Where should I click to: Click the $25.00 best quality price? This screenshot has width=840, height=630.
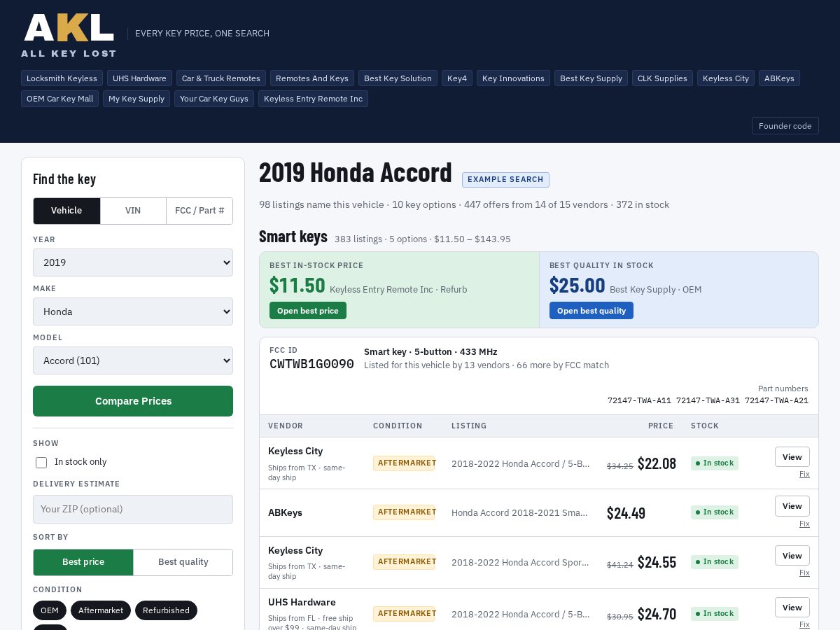[x=577, y=286]
